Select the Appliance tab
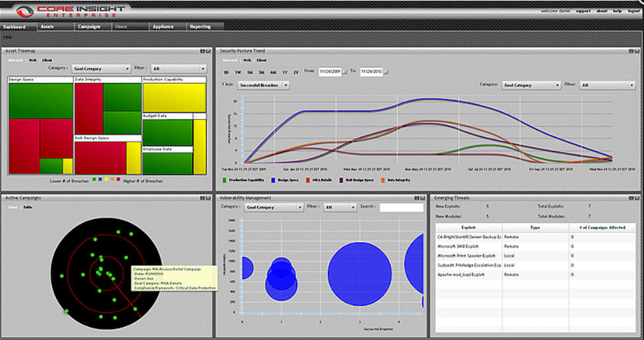The image size is (644, 340). coord(167,27)
